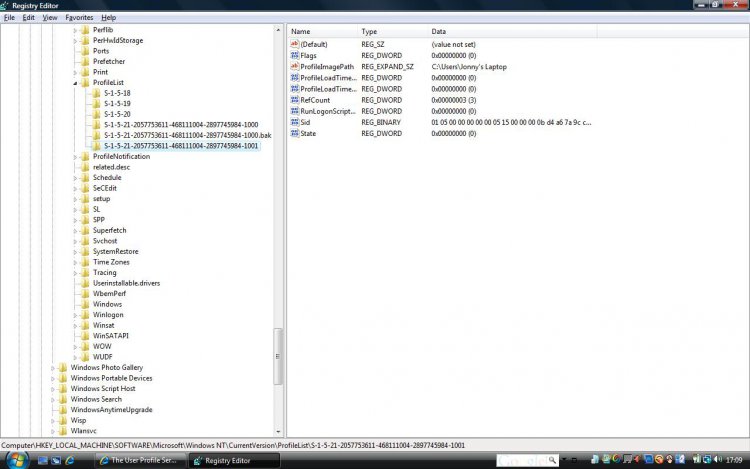Select the Svchost key
Image resolution: width=750 pixels, height=469 pixels.
coord(105,241)
